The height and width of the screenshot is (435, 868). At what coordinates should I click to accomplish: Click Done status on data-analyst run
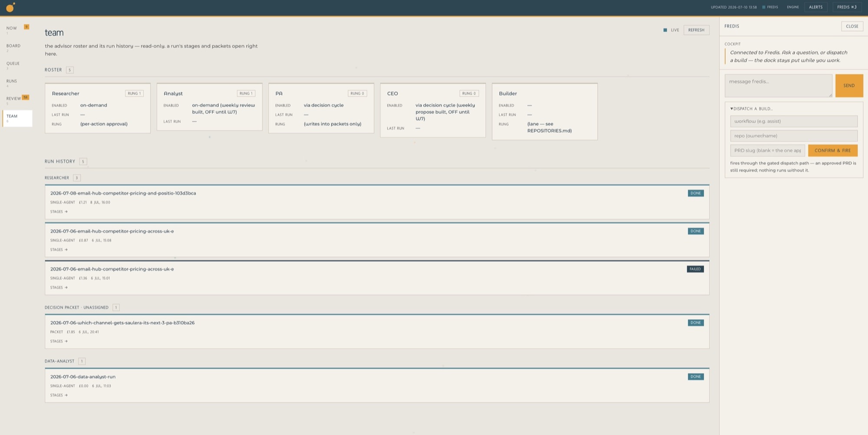click(x=695, y=376)
